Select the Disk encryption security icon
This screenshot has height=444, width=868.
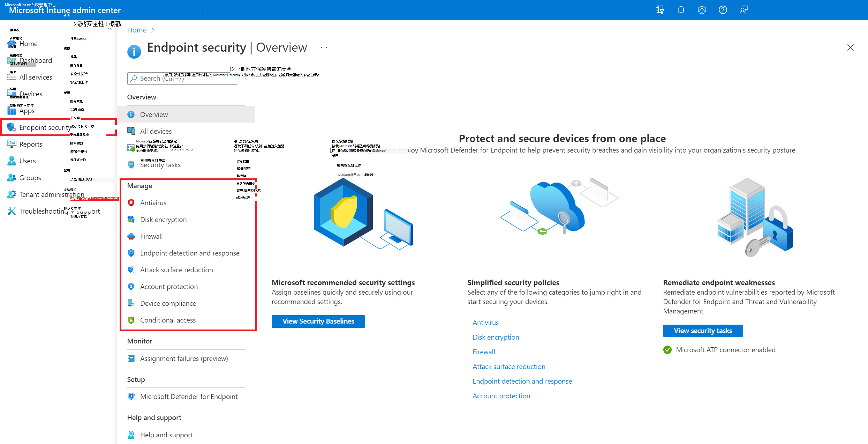pos(131,219)
